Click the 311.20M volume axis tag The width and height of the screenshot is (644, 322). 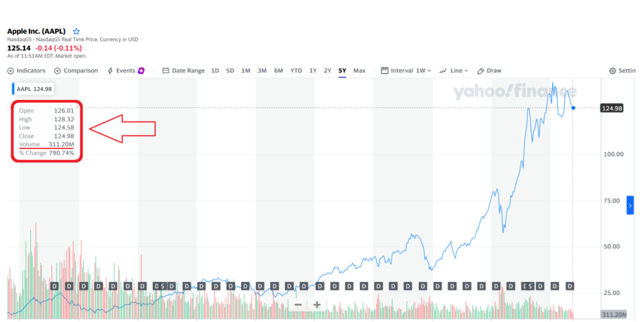coord(614,314)
